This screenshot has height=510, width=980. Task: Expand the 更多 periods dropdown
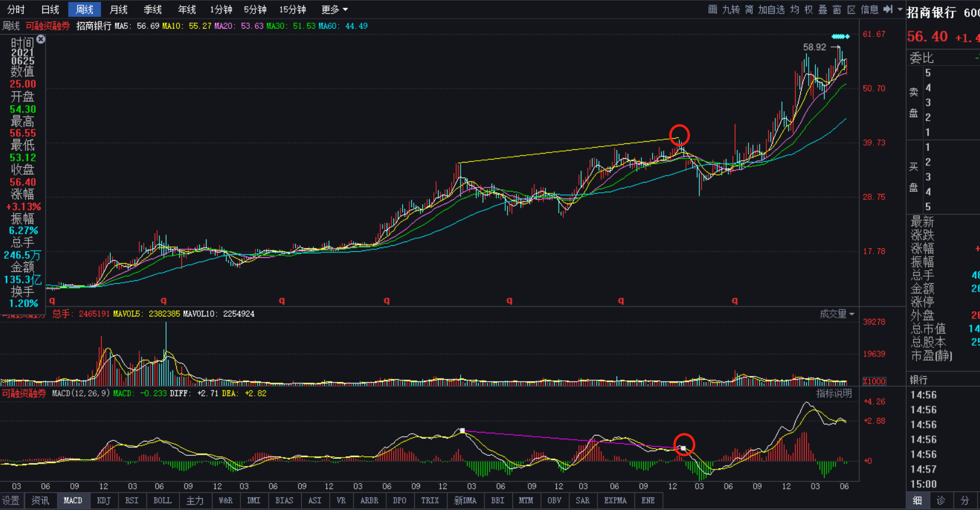[334, 10]
